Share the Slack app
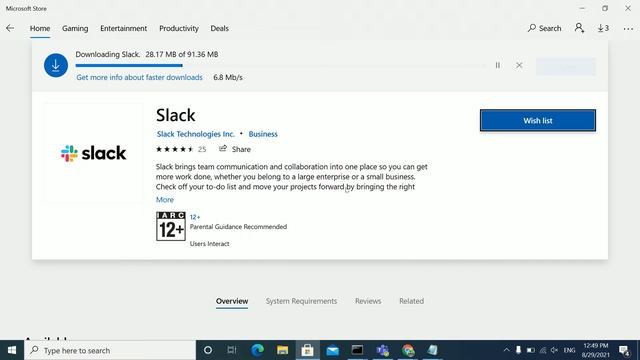 pos(235,149)
